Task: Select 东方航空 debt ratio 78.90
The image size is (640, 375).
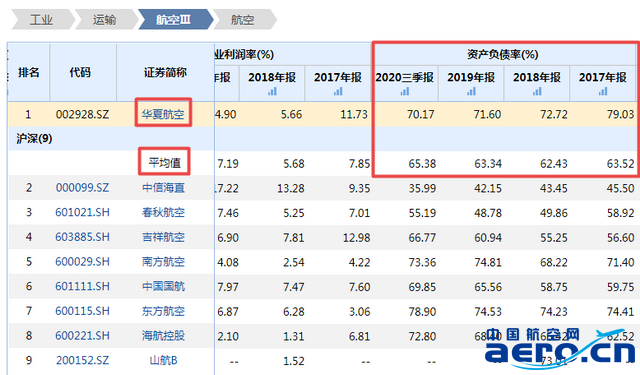Action: (x=422, y=311)
